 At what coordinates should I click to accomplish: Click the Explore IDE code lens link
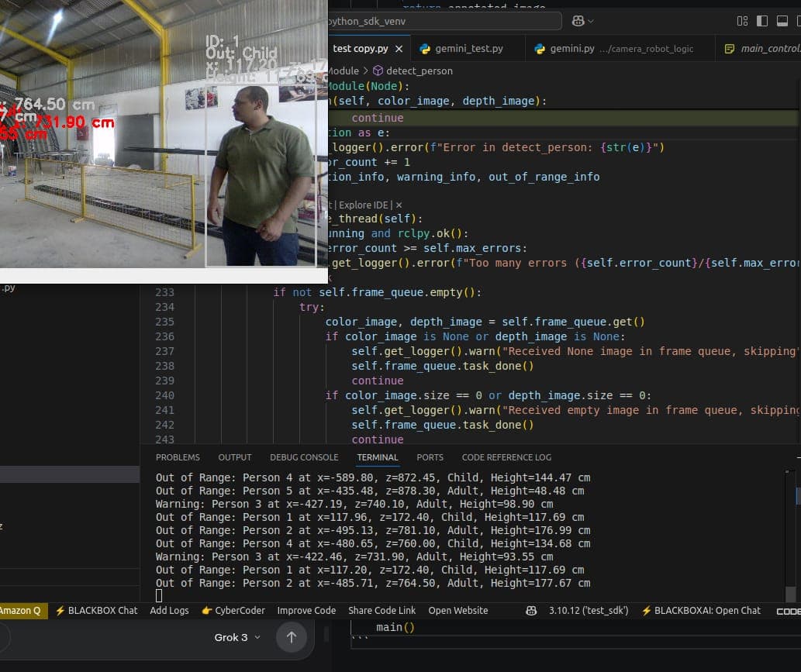(x=364, y=205)
